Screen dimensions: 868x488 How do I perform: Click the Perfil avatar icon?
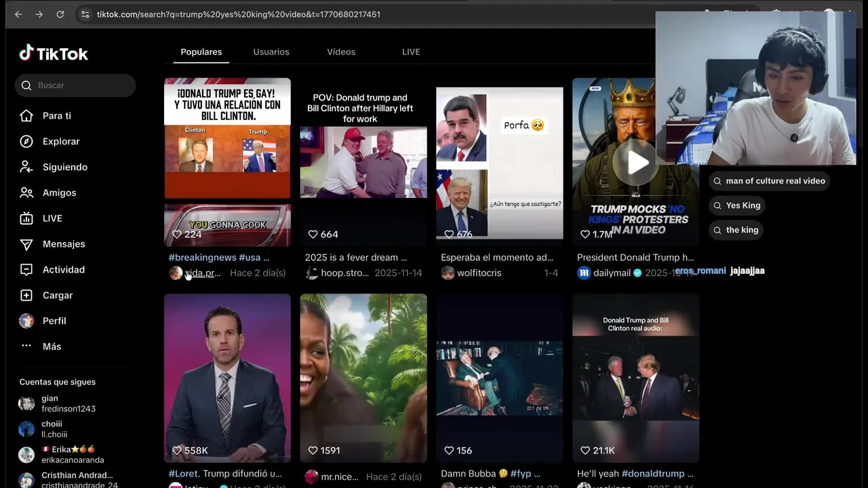click(26, 321)
